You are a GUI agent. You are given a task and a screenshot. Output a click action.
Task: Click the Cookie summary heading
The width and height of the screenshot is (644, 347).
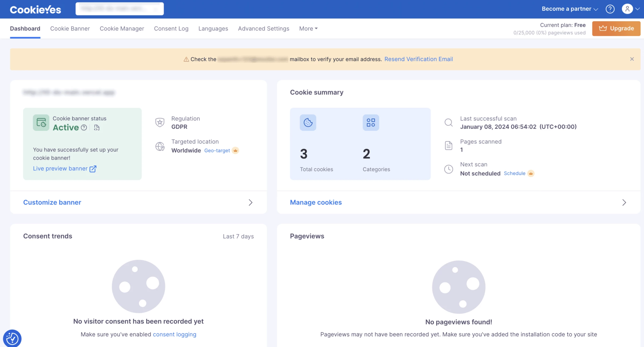[x=317, y=92]
